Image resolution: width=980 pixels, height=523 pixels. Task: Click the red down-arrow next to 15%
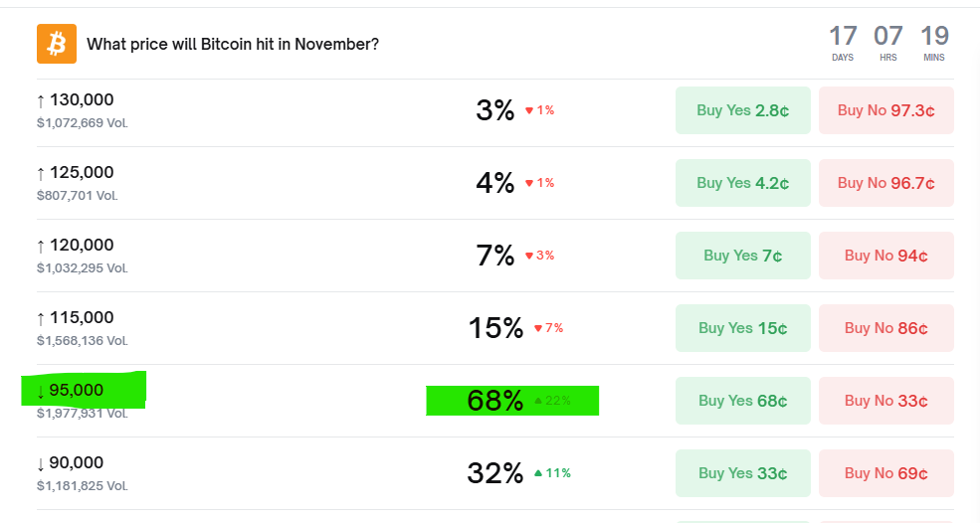tap(538, 328)
